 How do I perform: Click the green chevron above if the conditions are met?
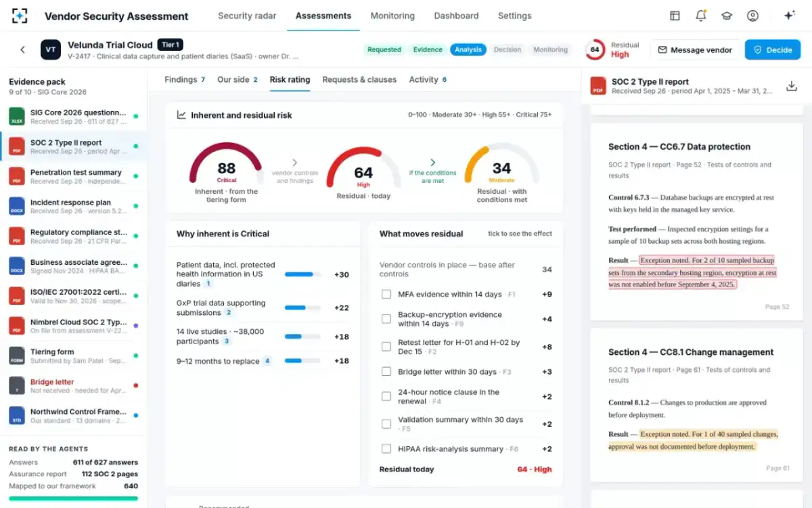pos(432,163)
